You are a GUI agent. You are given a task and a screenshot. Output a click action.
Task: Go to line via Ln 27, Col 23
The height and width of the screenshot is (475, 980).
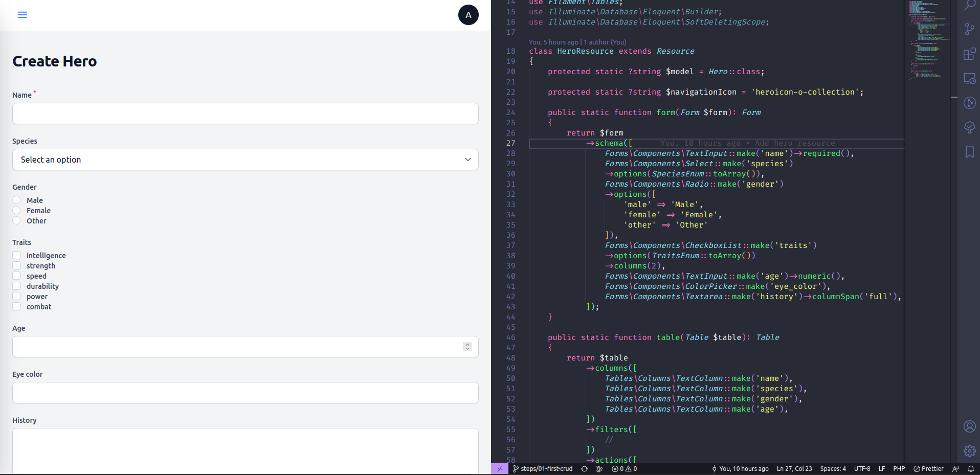pos(794,469)
